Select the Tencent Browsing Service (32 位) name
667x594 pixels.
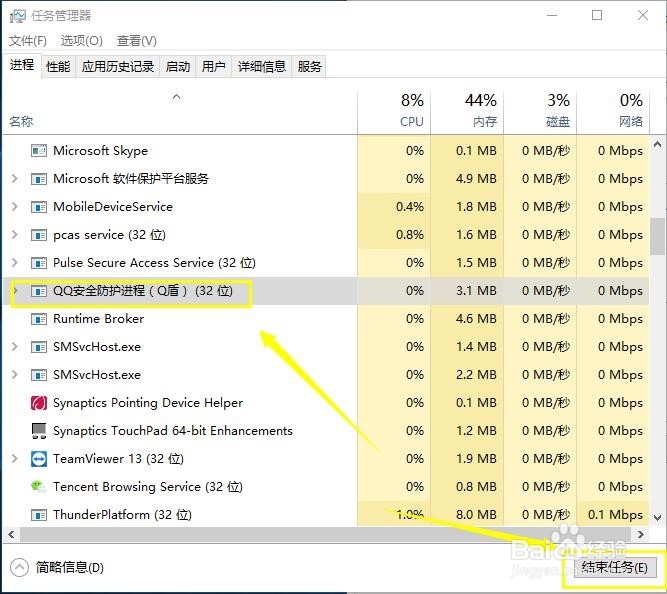pyautogui.click(x=148, y=486)
